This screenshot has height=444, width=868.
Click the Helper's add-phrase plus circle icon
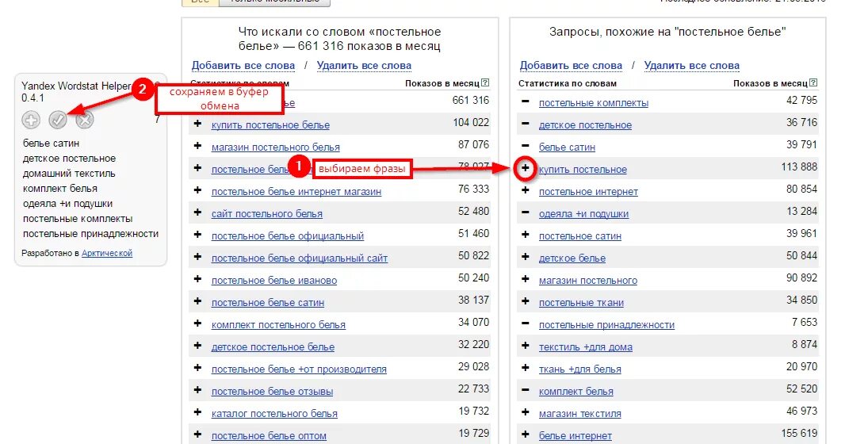[x=31, y=120]
